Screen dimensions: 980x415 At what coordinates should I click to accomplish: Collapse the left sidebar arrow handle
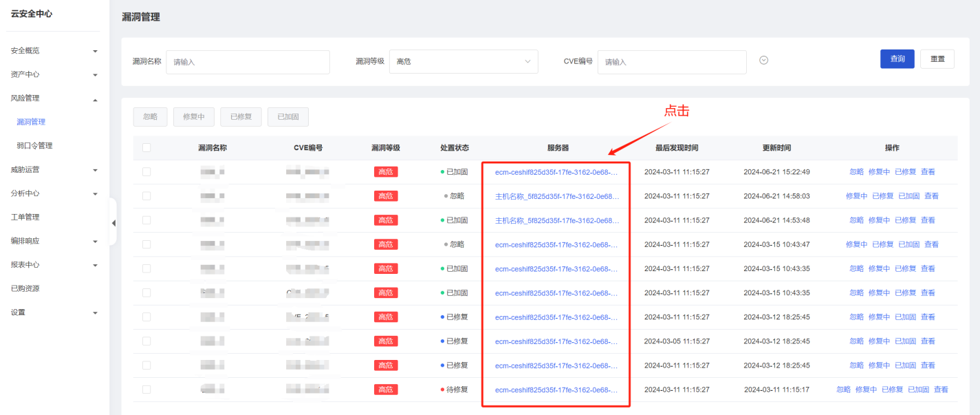point(113,223)
